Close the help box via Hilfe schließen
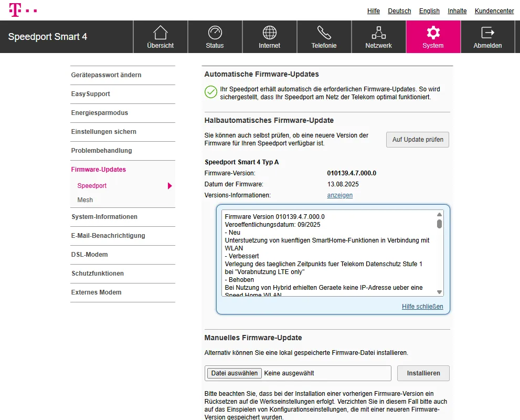The height and width of the screenshot is (420, 520). (422, 306)
